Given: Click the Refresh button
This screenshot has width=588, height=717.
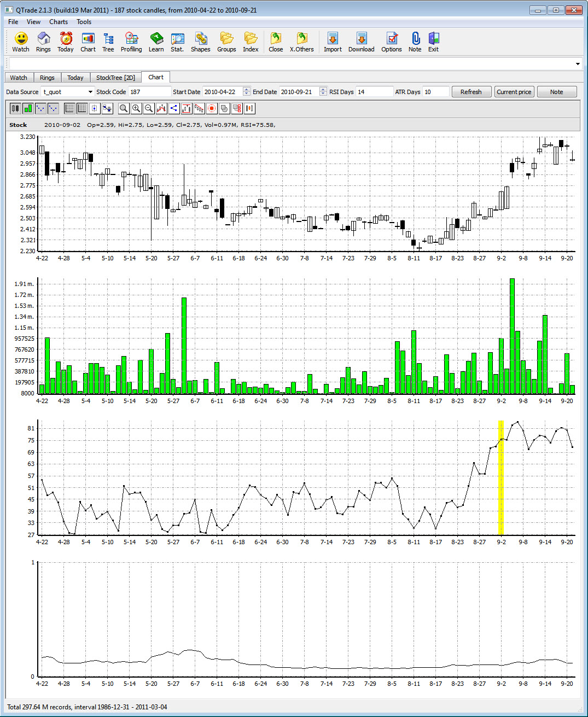Looking at the screenshot, I should (471, 92).
